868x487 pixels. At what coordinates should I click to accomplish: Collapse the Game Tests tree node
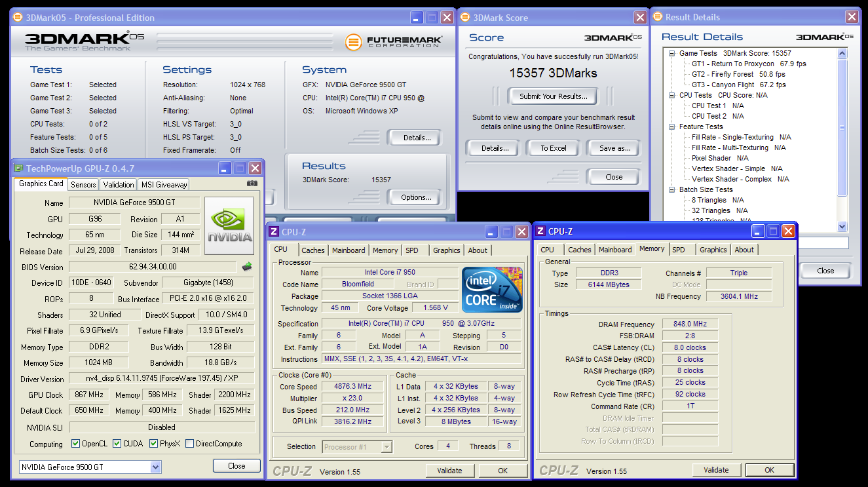coord(672,54)
